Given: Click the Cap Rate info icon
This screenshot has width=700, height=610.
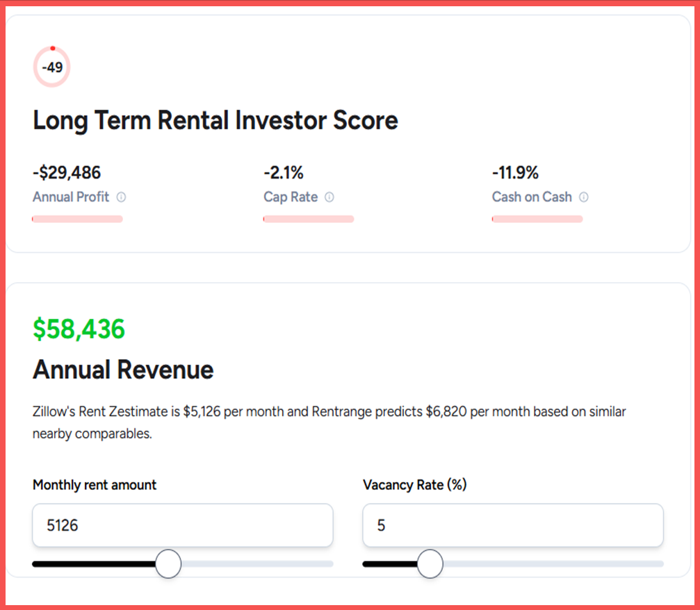Looking at the screenshot, I should (329, 197).
